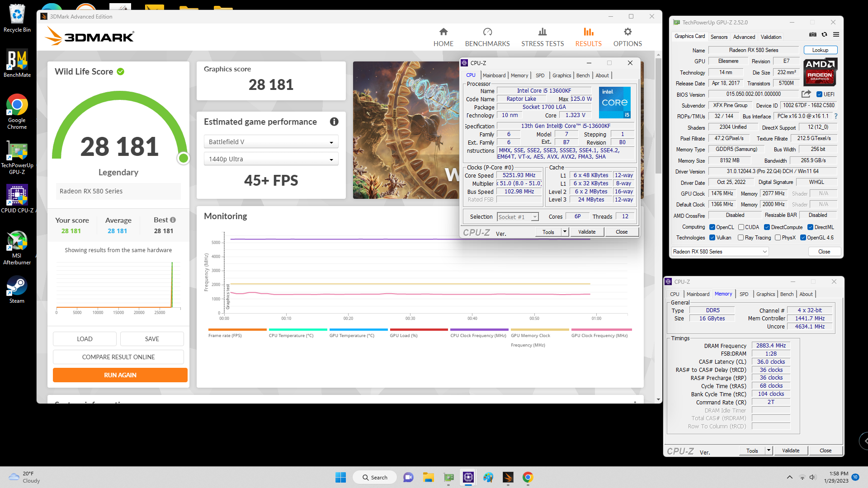Switch to Bench tab in front CPU-Z window
Screen dimensions: 868x488
coord(583,75)
